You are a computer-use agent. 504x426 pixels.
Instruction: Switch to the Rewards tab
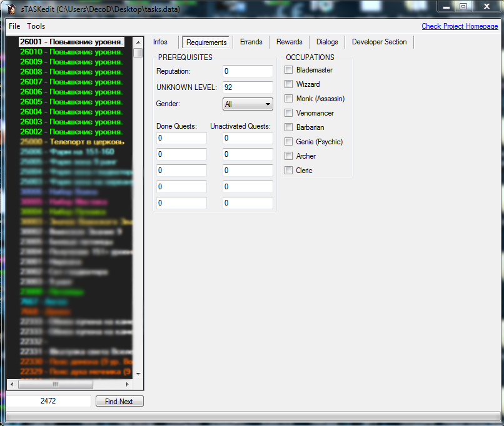coord(289,42)
